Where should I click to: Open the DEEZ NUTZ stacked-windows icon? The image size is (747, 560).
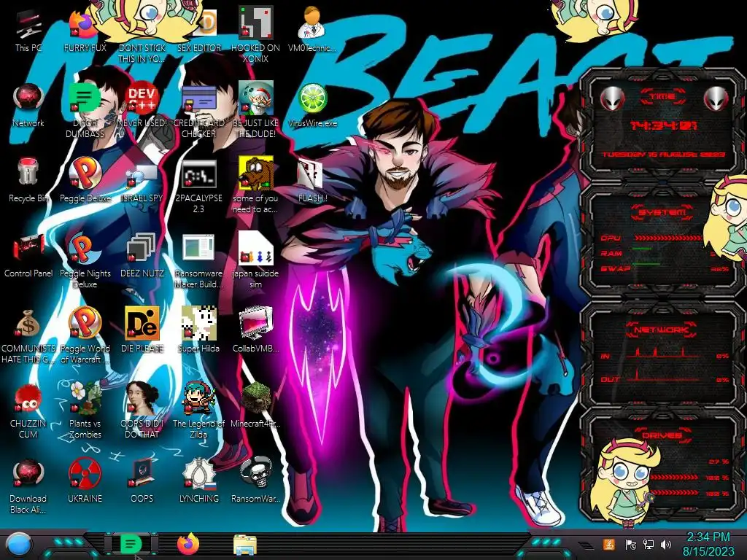coord(142,248)
